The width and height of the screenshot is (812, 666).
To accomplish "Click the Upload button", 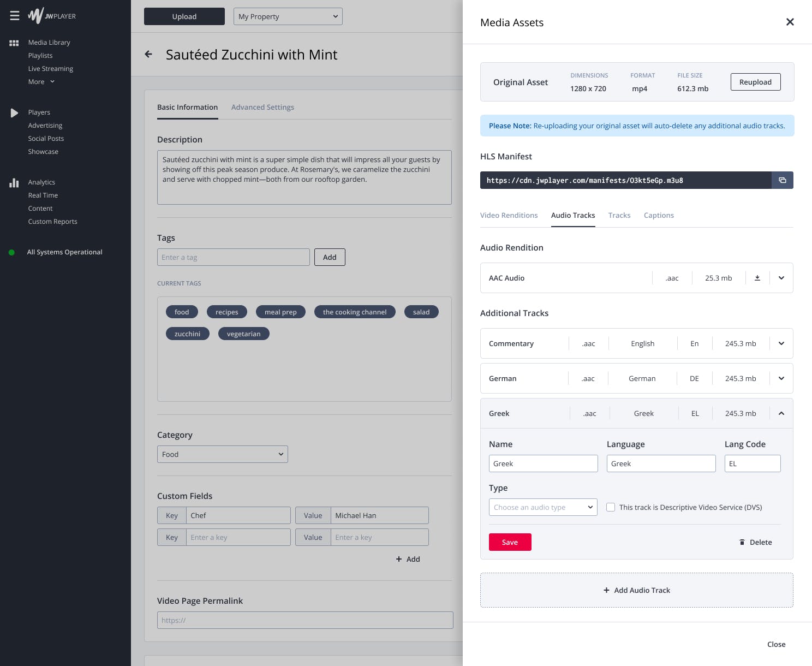I will click(x=184, y=16).
